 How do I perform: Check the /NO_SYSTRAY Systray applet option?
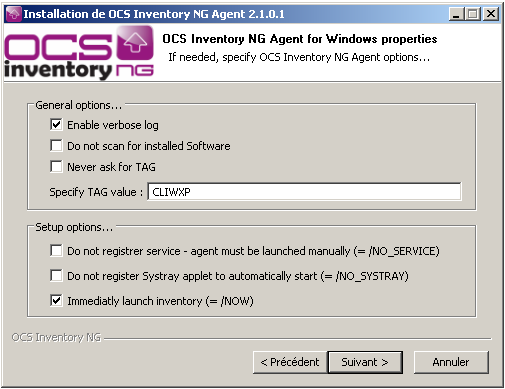(56, 276)
